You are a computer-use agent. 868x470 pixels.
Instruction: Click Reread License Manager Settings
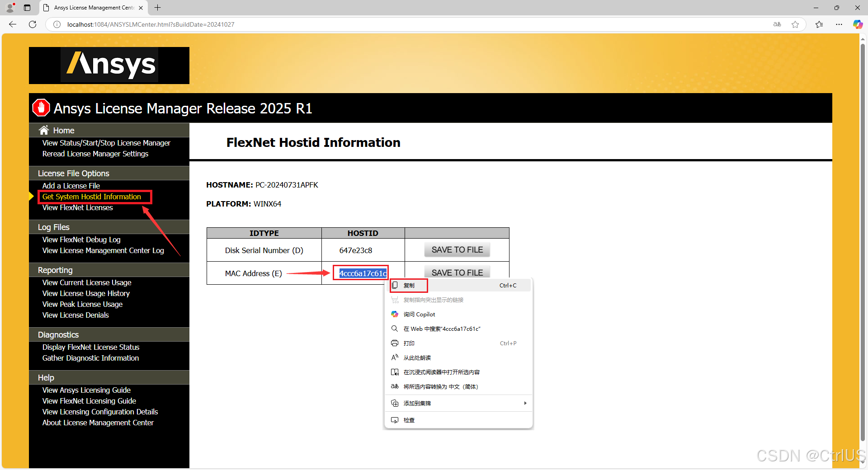(95, 154)
